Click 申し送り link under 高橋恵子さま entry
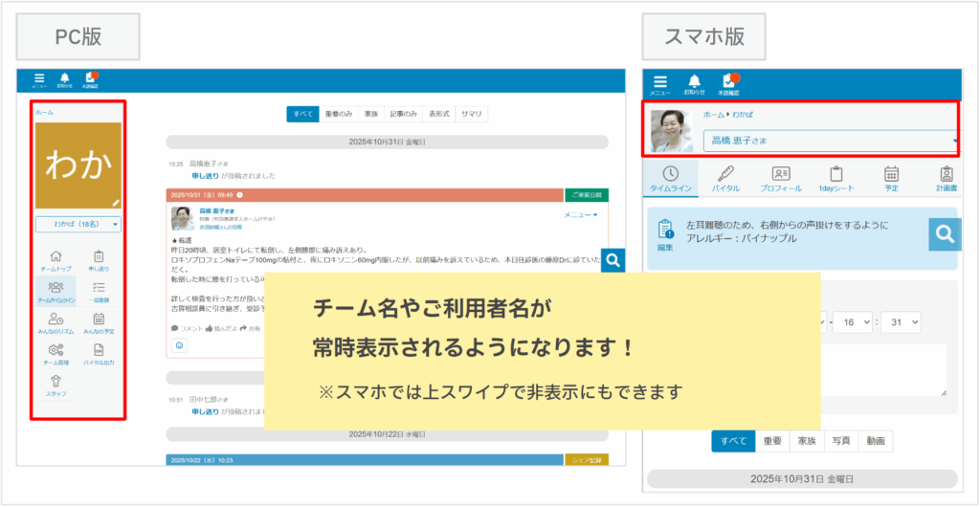 click(205, 176)
